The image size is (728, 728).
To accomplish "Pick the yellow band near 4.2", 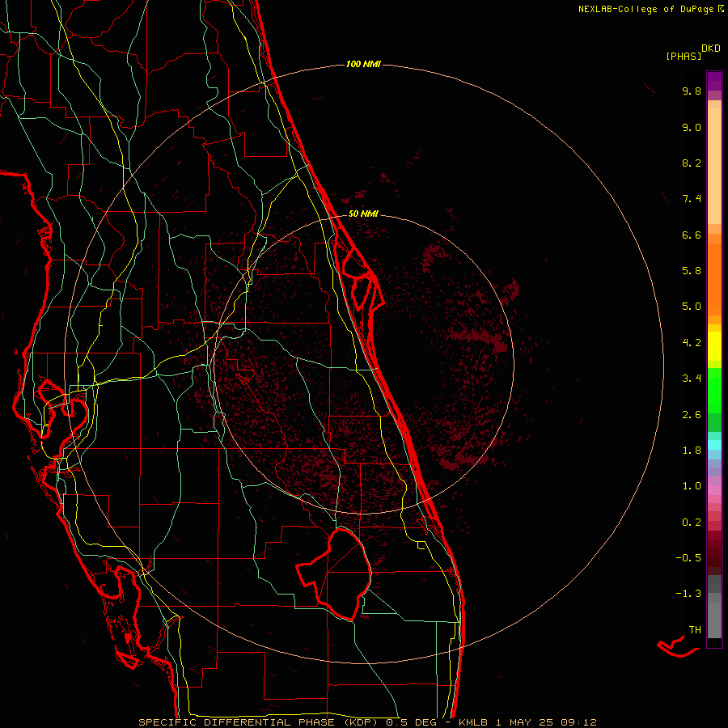I will coord(714,346).
